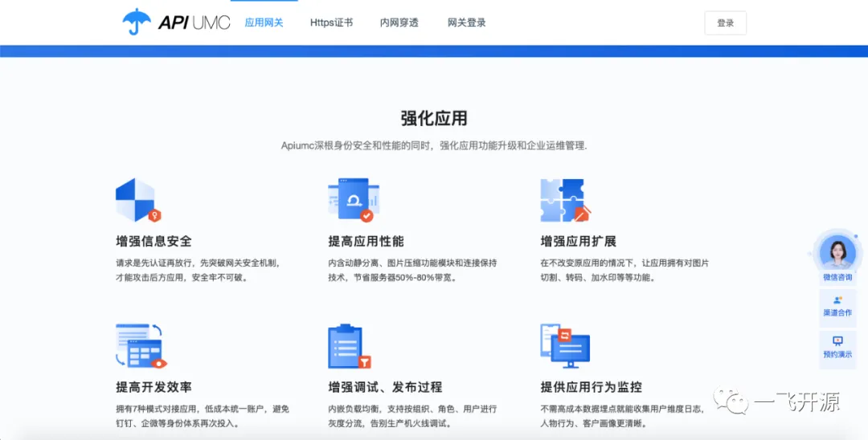Click the list-and-eye icon above 提高开发效率
Image resolution: width=868 pixels, height=440 pixels.
click(x=141, y=346)
